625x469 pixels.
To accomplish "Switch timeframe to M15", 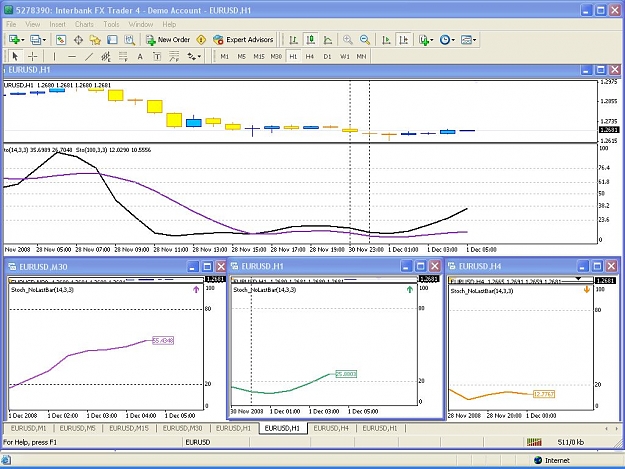I will coord(259,57).
